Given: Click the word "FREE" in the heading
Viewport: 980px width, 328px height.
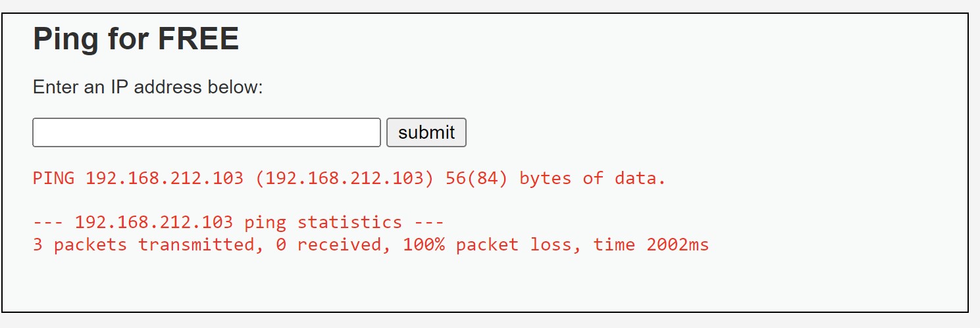Looking at the screenshot, I should (200, 39).
